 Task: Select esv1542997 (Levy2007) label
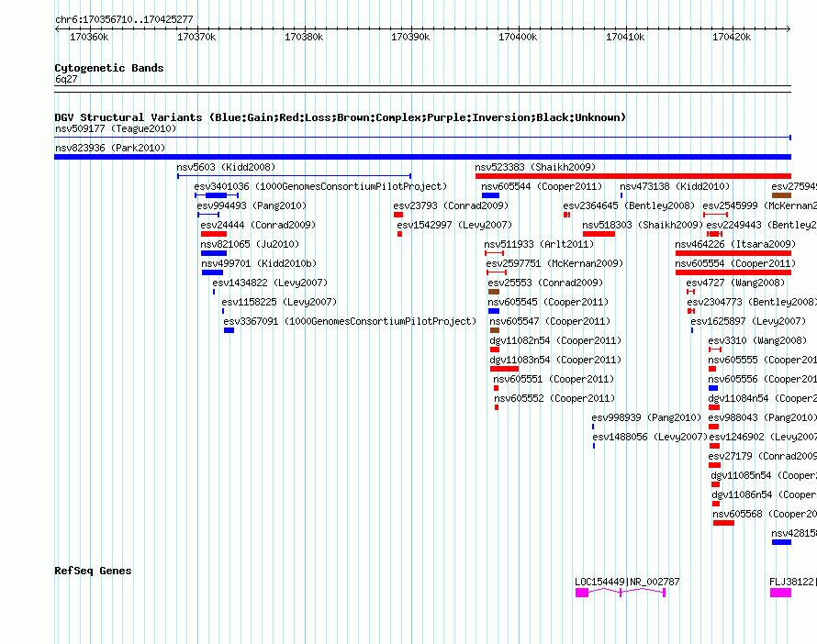click(x=454, y=225)
